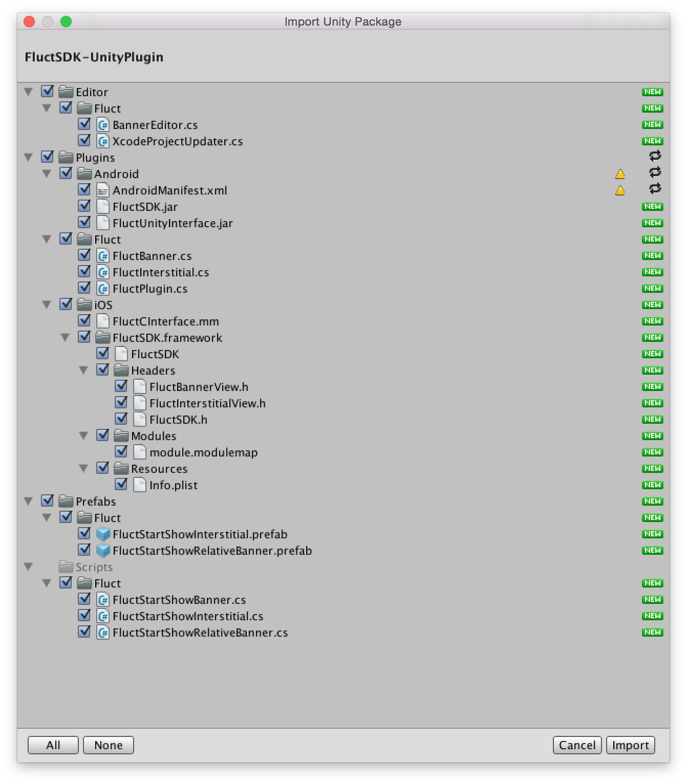Click the AndroidManifest.xml text file icon
687x784 pixels.
pos(103,190)
